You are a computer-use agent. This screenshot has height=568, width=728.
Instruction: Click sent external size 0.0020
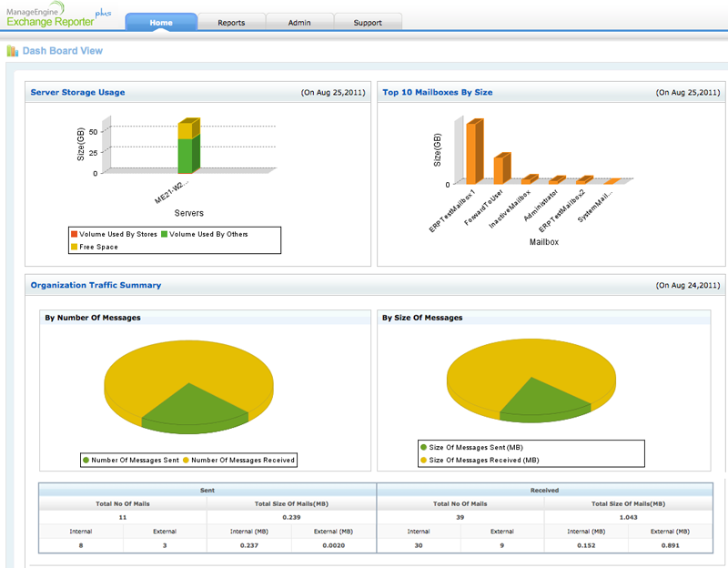pyautogui.click(x=334, y=545)
